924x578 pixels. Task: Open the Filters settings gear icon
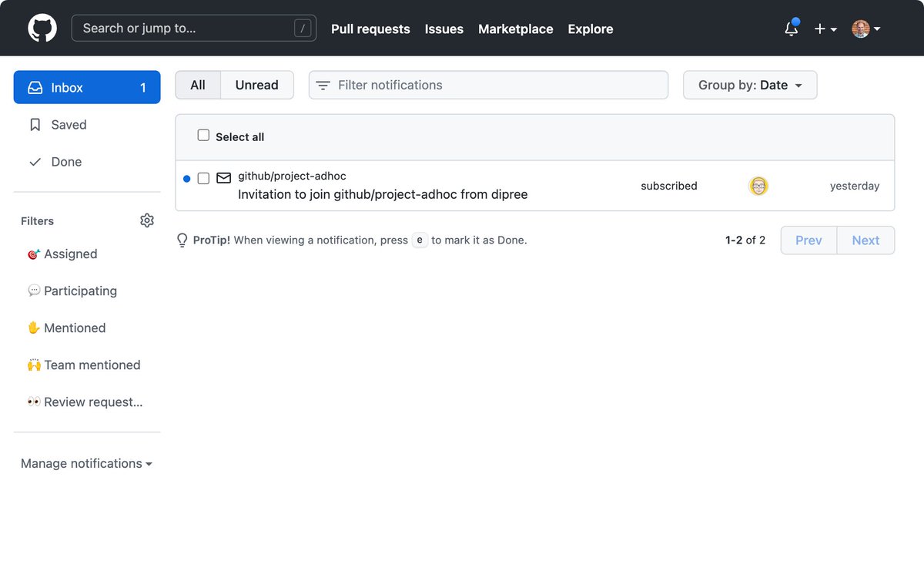point(147,220)
